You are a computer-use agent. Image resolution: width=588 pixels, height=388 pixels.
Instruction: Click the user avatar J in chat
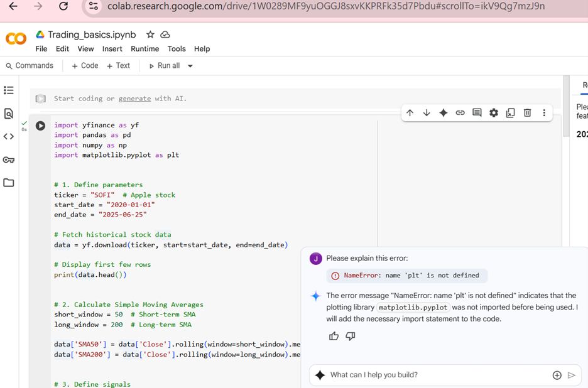coord(316,258)
